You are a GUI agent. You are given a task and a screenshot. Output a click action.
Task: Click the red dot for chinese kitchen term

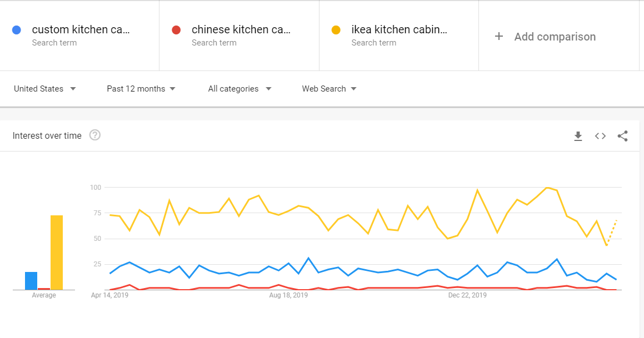click(176, 30)
